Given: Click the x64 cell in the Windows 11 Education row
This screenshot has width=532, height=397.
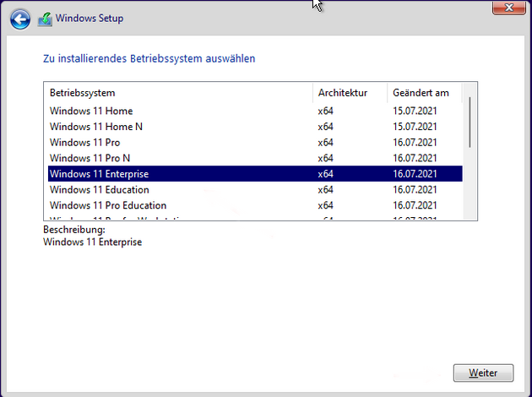Looking at the screenshot, I should point(325,190).
